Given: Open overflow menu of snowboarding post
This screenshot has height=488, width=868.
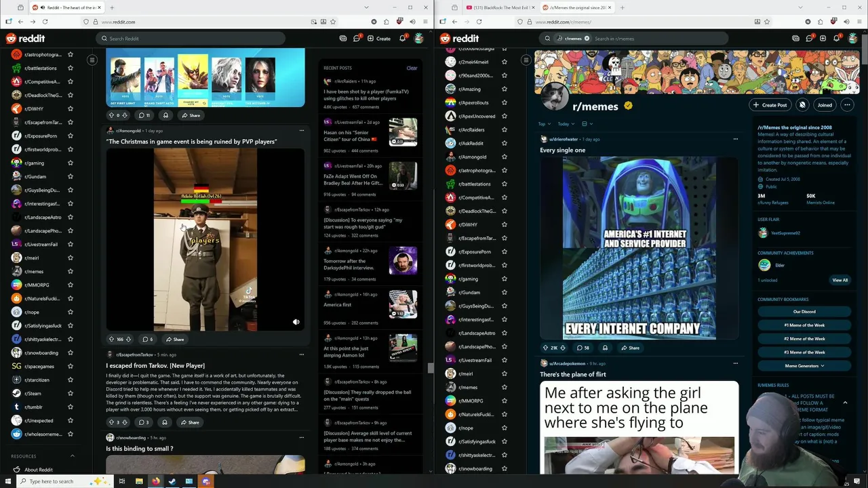Looking at the screenshot, I should (x=302, y=438).
